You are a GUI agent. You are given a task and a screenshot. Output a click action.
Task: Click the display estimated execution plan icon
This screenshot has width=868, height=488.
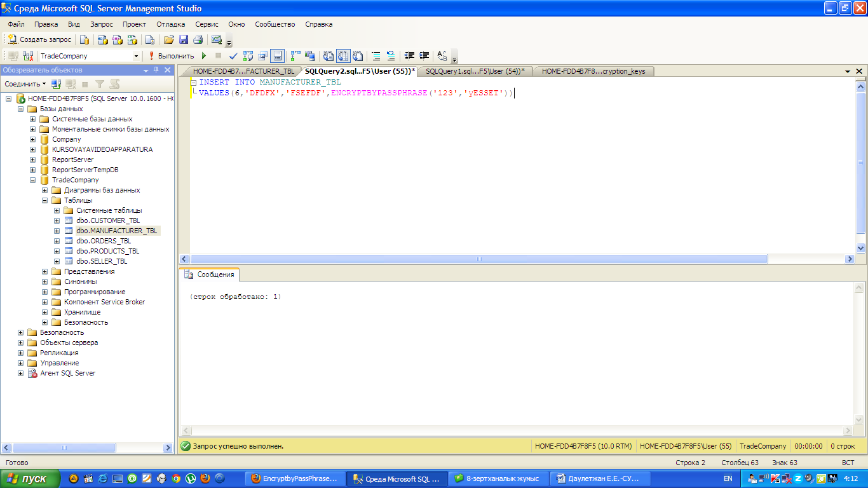click(x=248, y=56)
